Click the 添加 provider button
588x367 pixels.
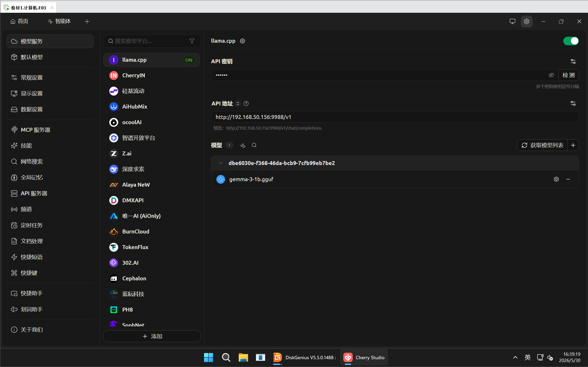(152, 336)
